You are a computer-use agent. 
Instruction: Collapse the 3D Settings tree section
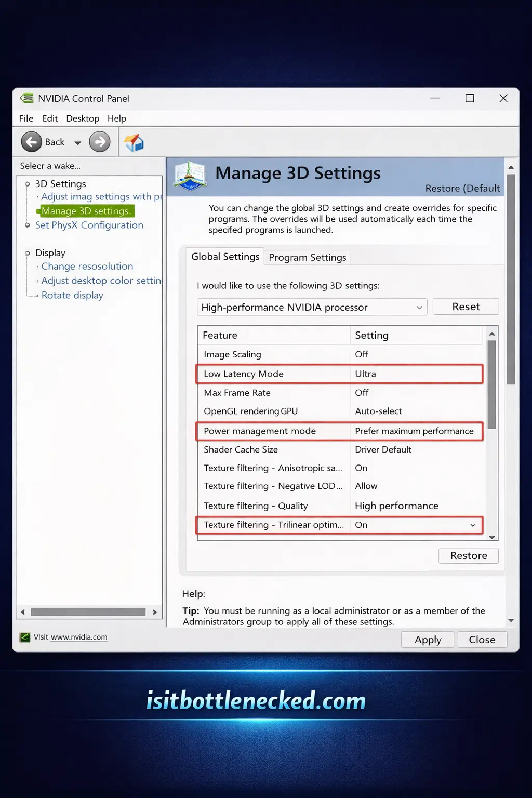click(27, 183)
